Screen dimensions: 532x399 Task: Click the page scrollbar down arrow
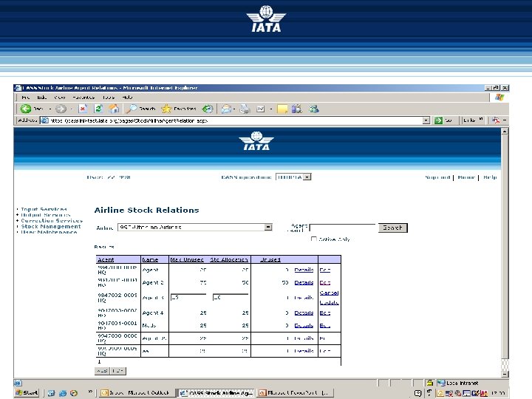click(505, 374)
